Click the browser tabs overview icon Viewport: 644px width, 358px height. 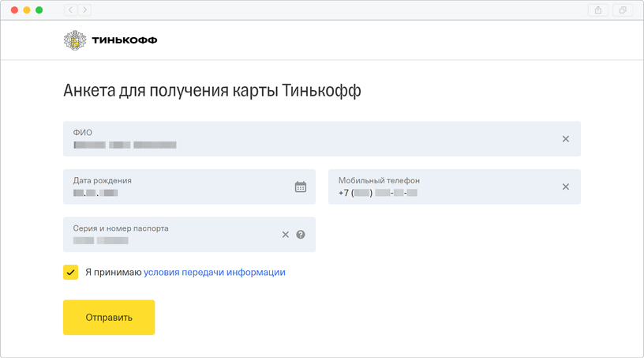(x=623, y=9)
